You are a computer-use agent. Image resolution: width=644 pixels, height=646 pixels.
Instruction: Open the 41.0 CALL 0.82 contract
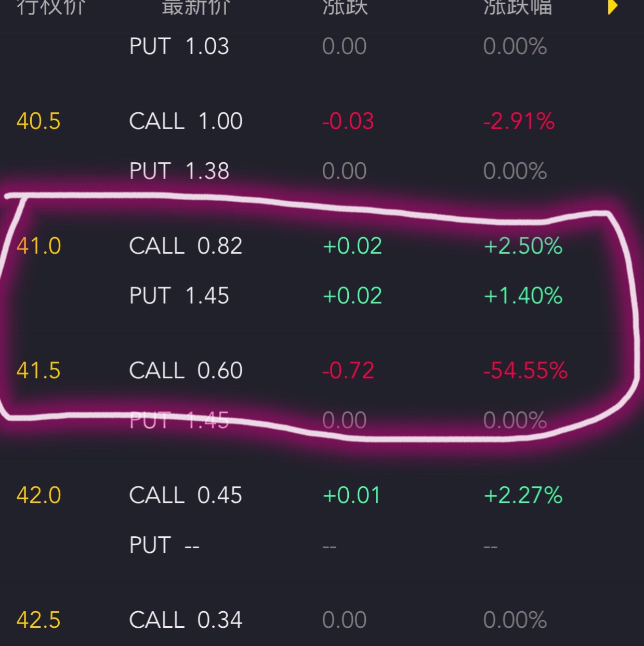coord(322,246)
